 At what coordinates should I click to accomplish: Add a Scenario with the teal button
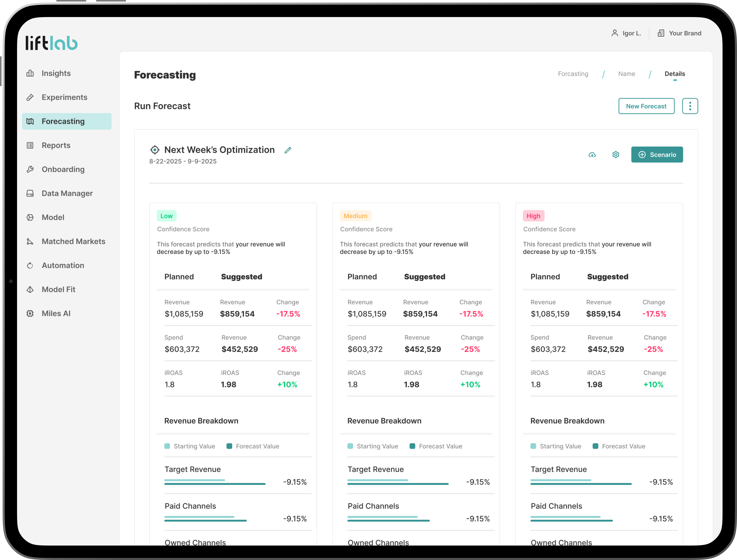click(657, 155)
